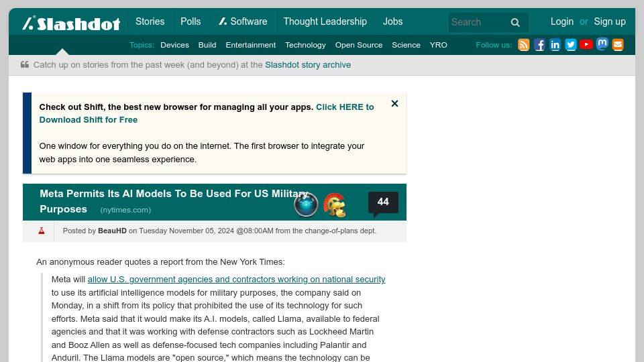Open the Slashdot story archive link

pos(308,65)
